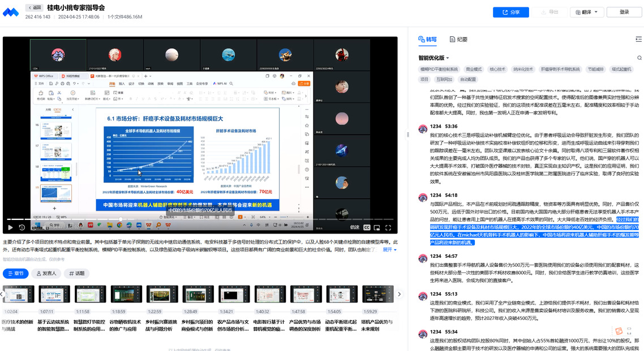The height and width of the screenshot is (351, 644).
Task: Open search icon in transcript panel
Action: 639,58
